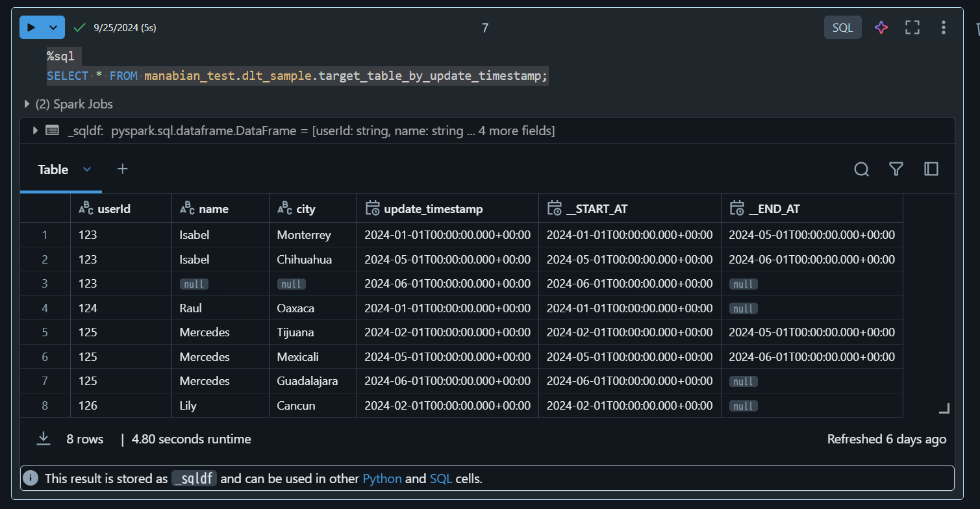Open the Table tab dropdown chevron
980x509 pixels.
click(87, 169)
